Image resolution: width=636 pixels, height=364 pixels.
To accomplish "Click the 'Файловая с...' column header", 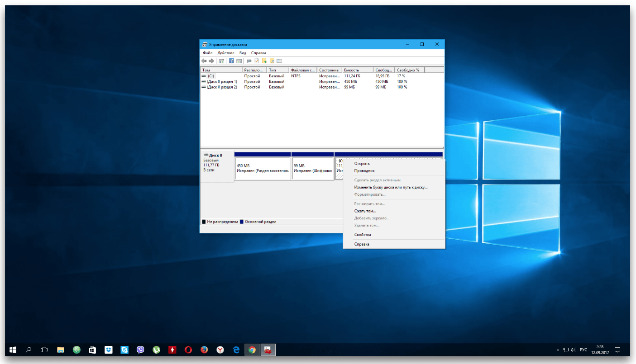I will point(302,70).
